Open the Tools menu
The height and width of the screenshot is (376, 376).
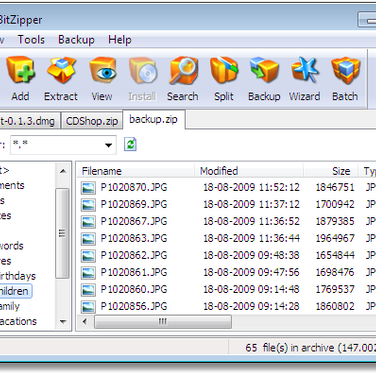(31, 40)
